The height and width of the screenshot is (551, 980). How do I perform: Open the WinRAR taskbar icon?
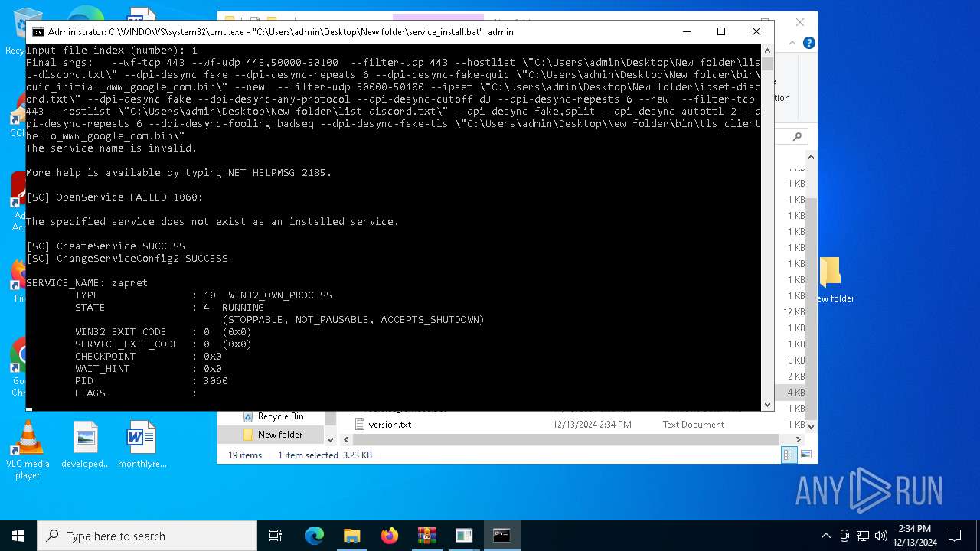[426, 536]
